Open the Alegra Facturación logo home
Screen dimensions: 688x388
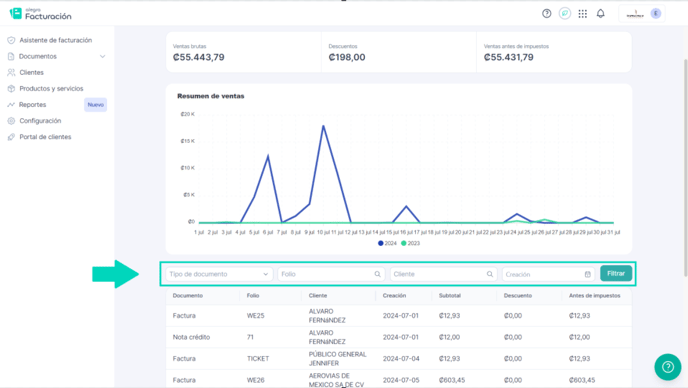click(x=40, y=14)
